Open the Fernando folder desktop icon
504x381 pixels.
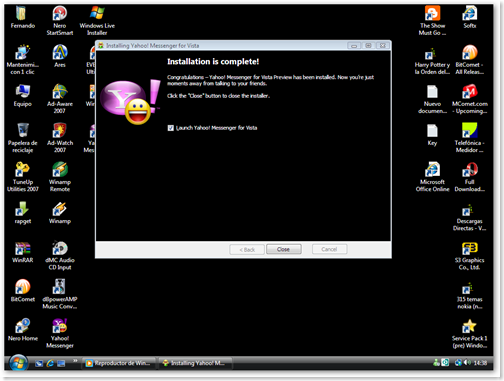pos(22,18)
